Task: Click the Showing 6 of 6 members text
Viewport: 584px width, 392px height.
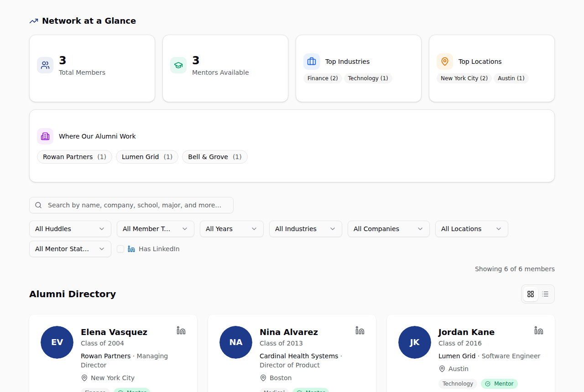Action: pos(515,269)
